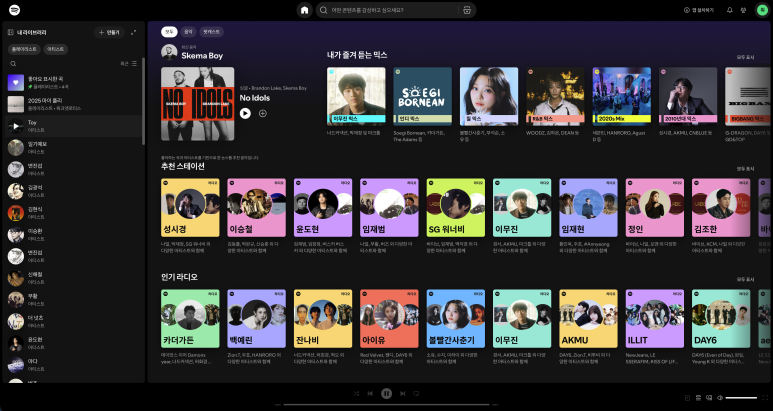Mute the volume speaker icon
The image size is (773, 411).
pos(720,398)
